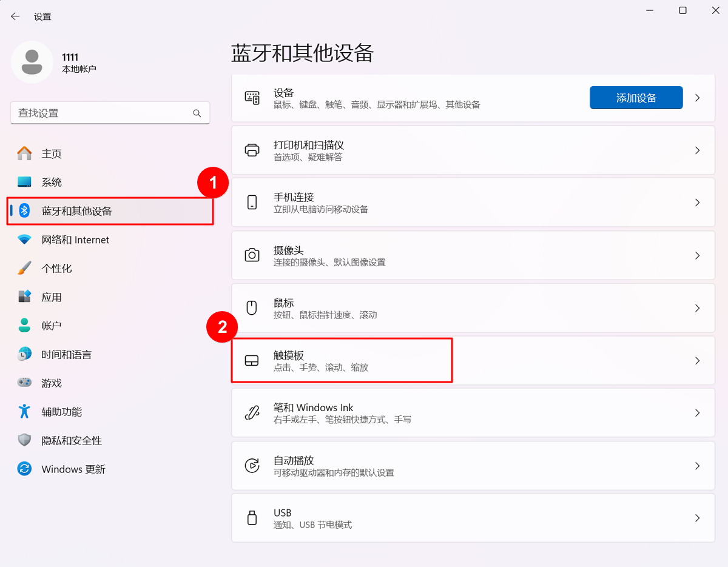Click the 打印机和扫描仪 printer icon
Image resolution: width=728 pixels, height=567 pixels.
[x=252, y=150]
